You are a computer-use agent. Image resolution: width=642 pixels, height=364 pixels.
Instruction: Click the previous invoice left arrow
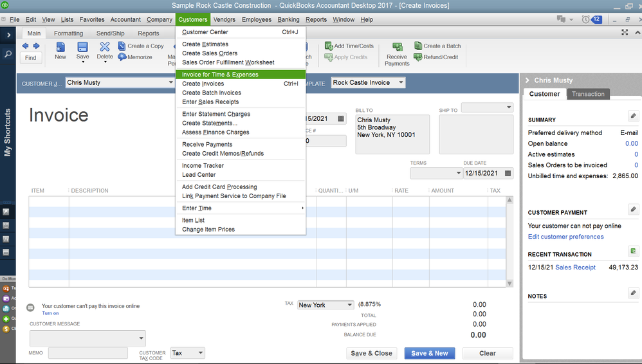coord(25,46)
